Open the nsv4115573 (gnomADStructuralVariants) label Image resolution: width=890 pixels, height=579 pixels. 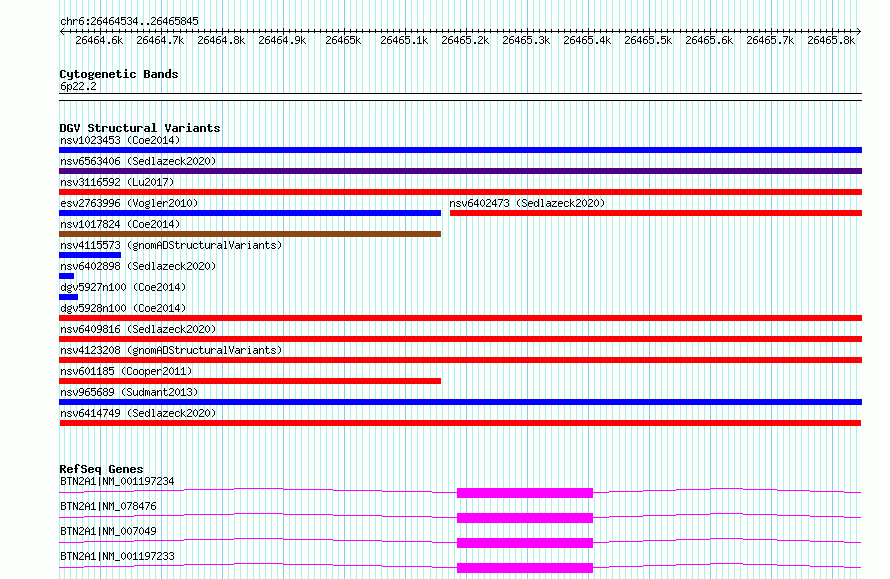[x=171, y=245]
